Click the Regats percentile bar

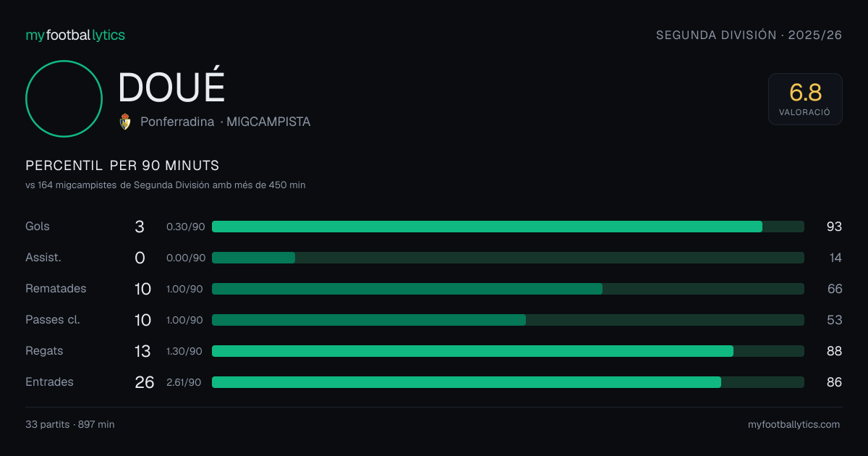[508, 351]
